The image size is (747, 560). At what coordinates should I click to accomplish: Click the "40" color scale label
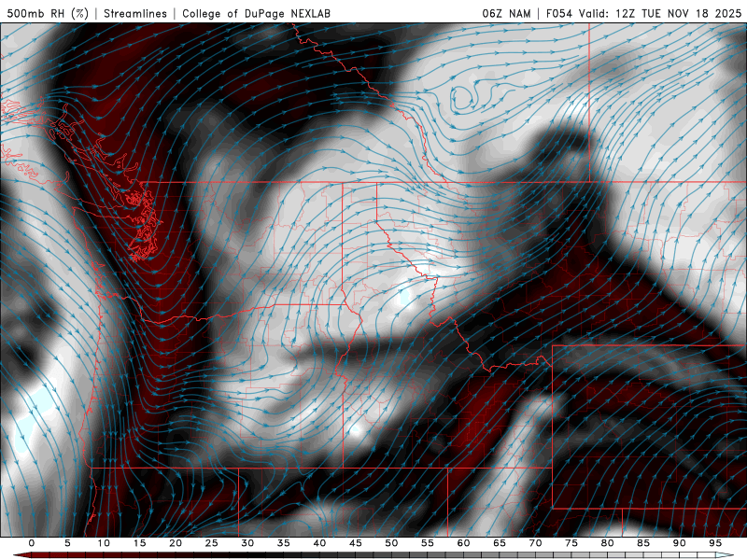(319, 543)
